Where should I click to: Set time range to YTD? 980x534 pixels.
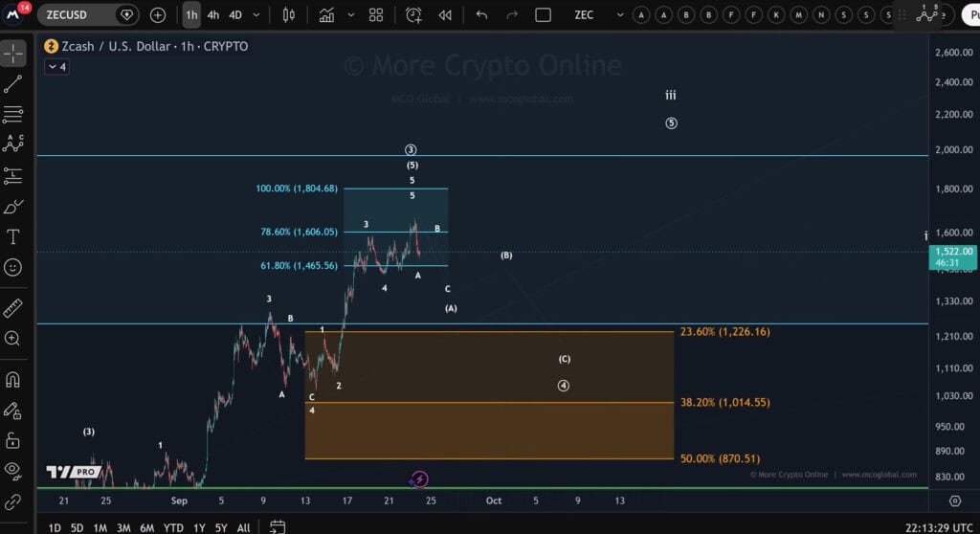tap(173, 527)
